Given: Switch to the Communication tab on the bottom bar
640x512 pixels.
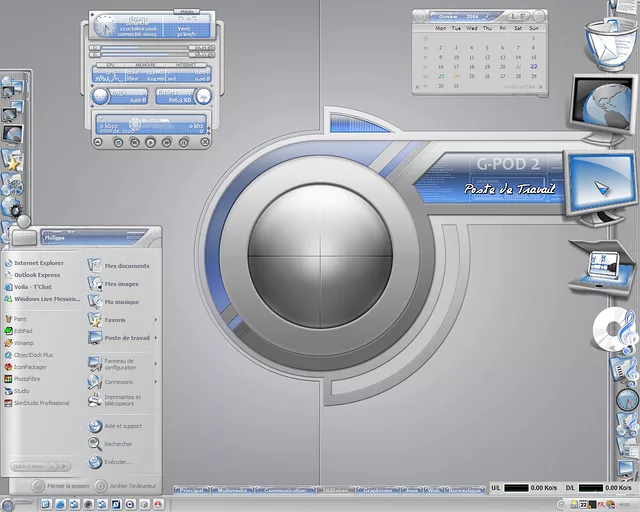Looking at the screenshot, I should pyautogui.click(x=285, y=490).
